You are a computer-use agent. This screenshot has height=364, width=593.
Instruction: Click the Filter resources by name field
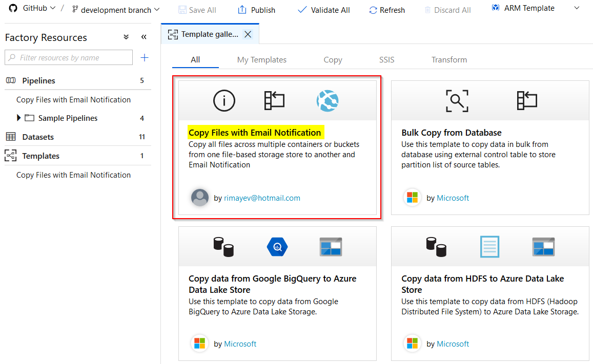(x=69, y=57)
